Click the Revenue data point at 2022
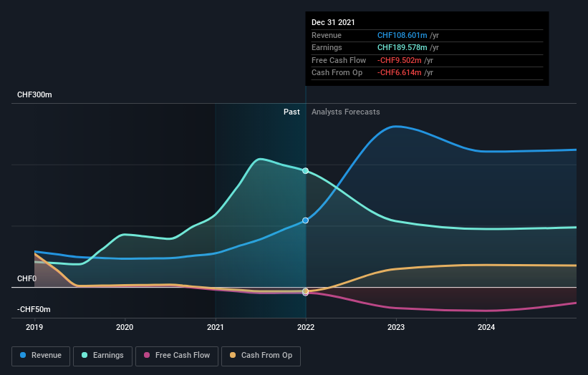Screen dimensions: 588x375 306,220
